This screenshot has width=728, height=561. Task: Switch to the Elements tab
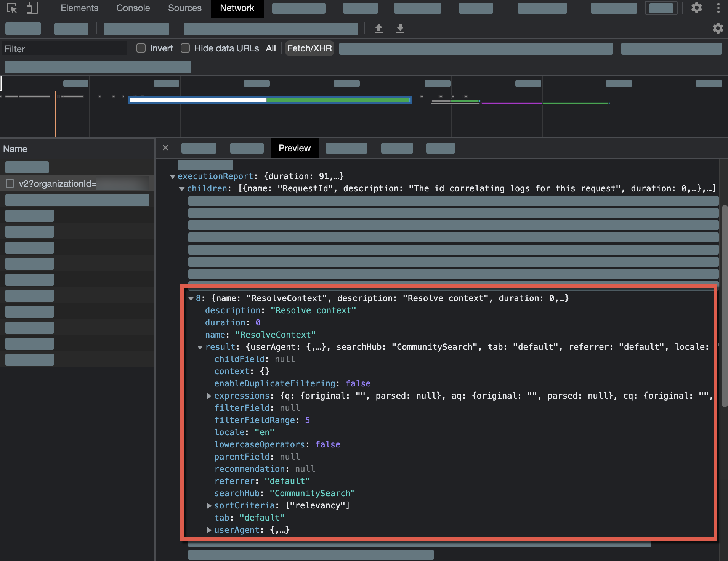pyautogui.click(x=79, y=8)
